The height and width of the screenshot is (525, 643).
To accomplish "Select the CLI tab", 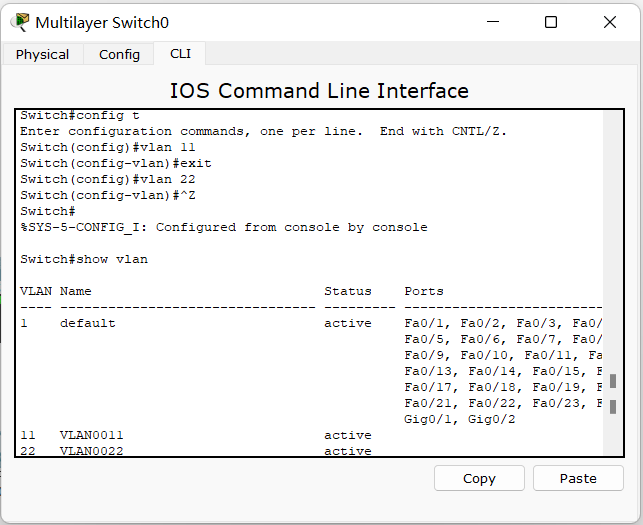I will (x=180, y=53).
